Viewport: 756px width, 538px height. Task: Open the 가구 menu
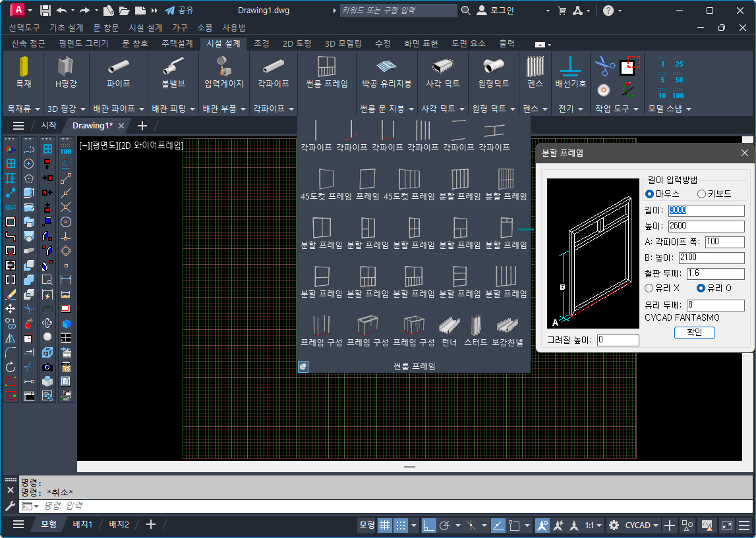[179, 28]
